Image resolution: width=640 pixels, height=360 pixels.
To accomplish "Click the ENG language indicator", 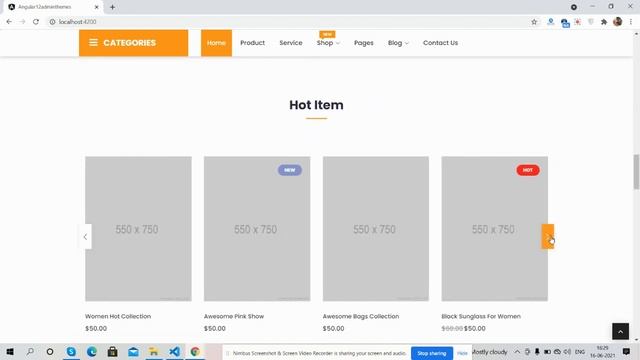I will 580,352.
